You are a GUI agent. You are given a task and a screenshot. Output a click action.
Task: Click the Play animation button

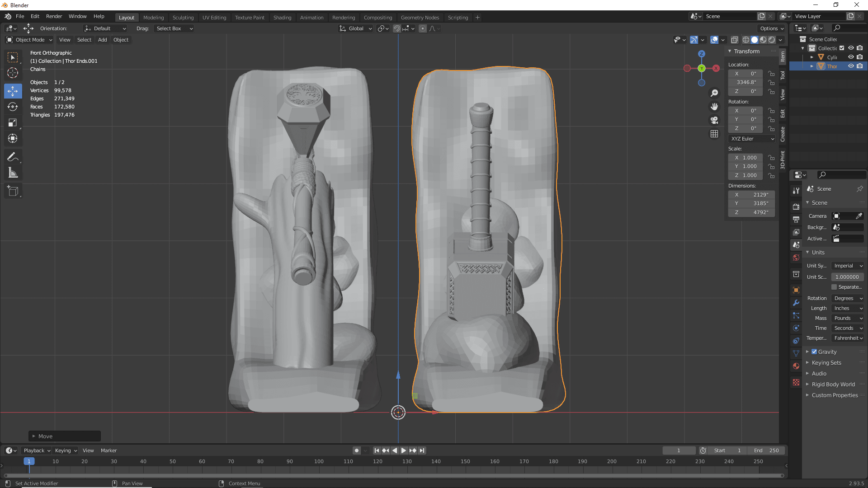tap(403, 450)
